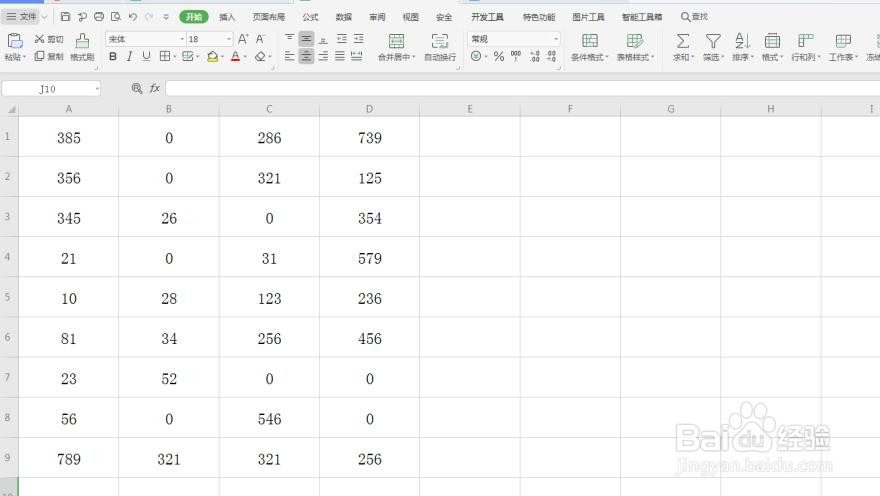Screen dimensions: 880x496
Task: Apply thousands separator format
Action: (x=516, y=56)
